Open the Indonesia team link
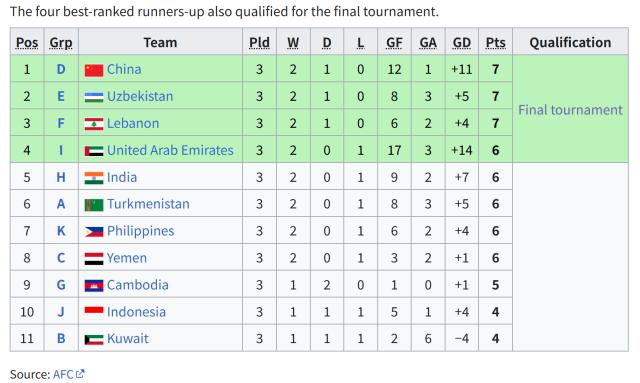 click(136, 312)
